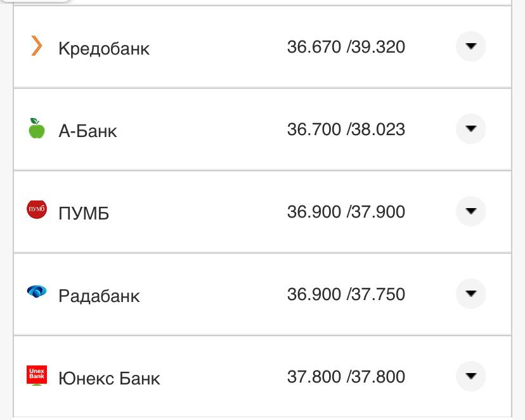Screen dimensions: 525x420
Task: Open the ПУМБ dropdown arrow
Action: click(470, 210)
